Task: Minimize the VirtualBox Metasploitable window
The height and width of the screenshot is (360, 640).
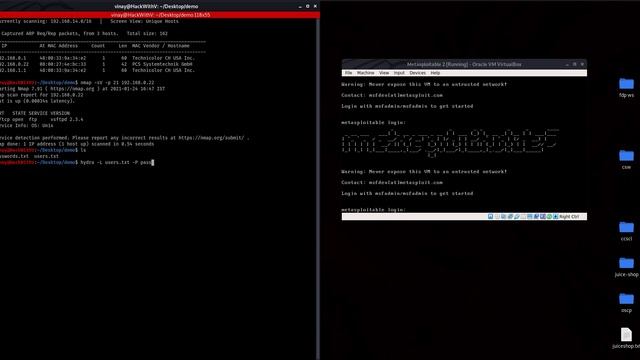Action: point(567,64)
